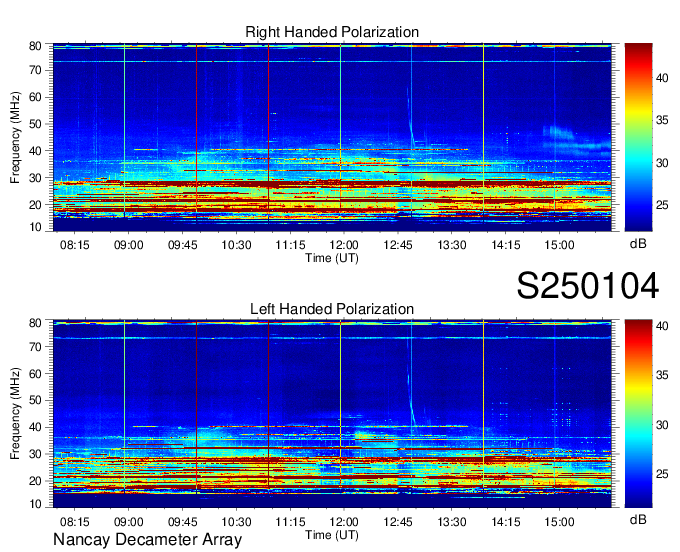
Task: Click the 09:45 time tick of Left Handed plot
Action: pyautogui.click(x=183, y=522)
